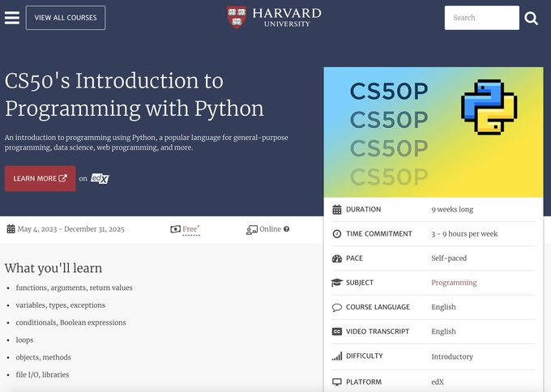Click 'conditionals, Boolean expressions' bullet
This screenshot has width=551, height=392.
pyautogui.click(x=70, y=322)
